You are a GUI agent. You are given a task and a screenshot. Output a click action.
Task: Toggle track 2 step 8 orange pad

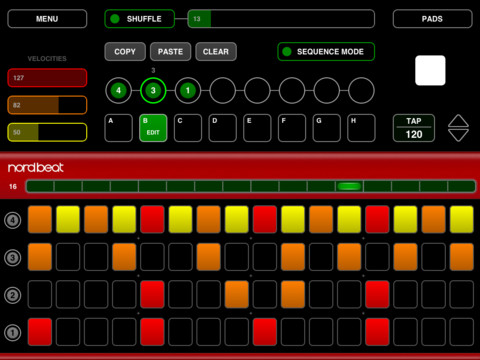pyautogui.click(x=237, y=294)
